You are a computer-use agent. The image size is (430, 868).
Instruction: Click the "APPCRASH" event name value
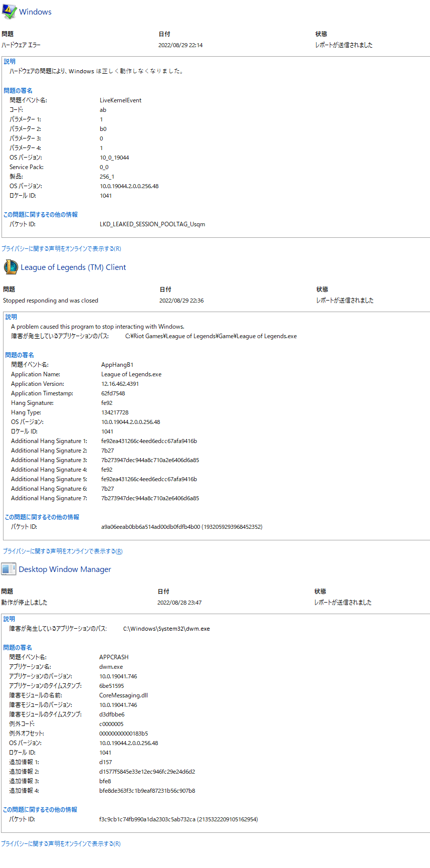pyautogui.click(x=114, y=657)
